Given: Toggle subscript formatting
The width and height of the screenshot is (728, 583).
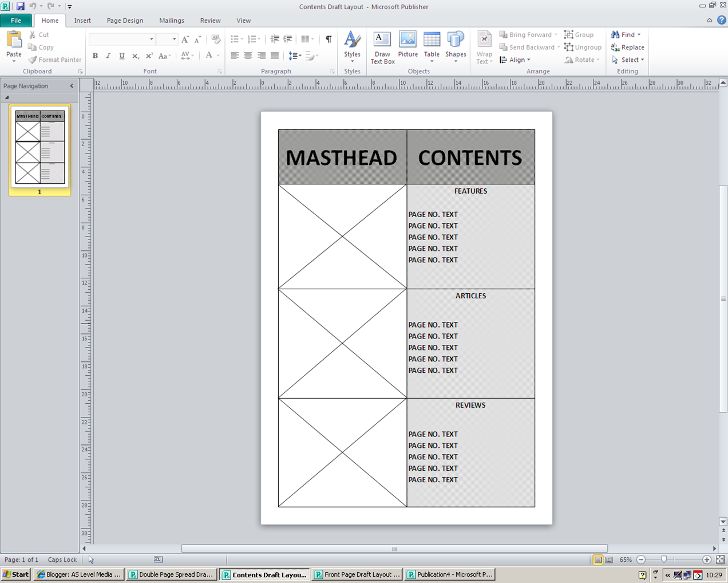Looking at the screenshot, I should (x=135, y=56).
